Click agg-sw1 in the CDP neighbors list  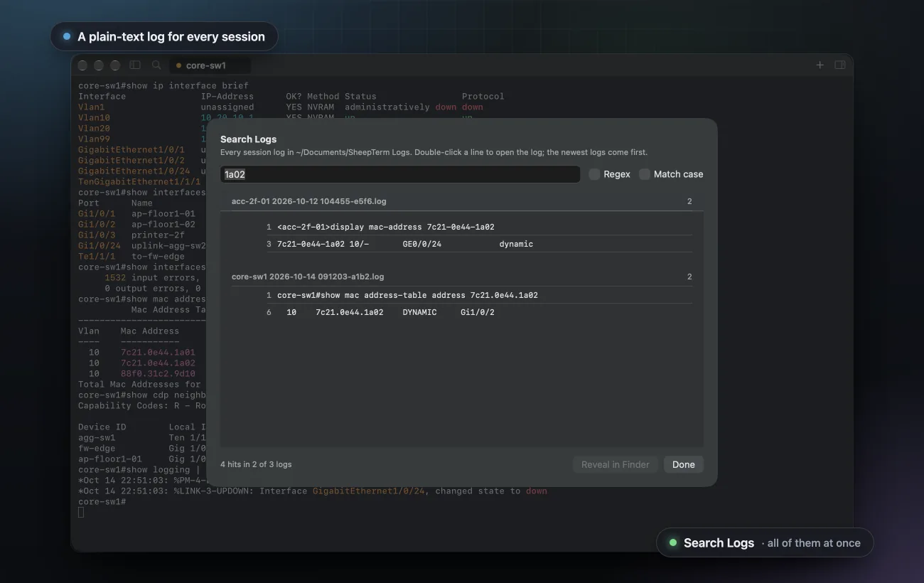(x=97, y=438)
